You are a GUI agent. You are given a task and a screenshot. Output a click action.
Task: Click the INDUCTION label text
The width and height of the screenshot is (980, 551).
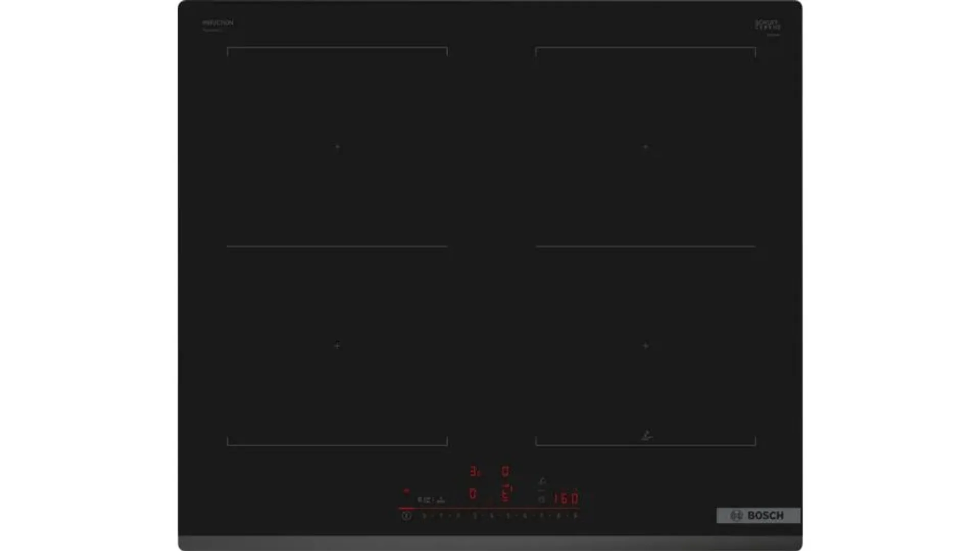pos(218,23)
